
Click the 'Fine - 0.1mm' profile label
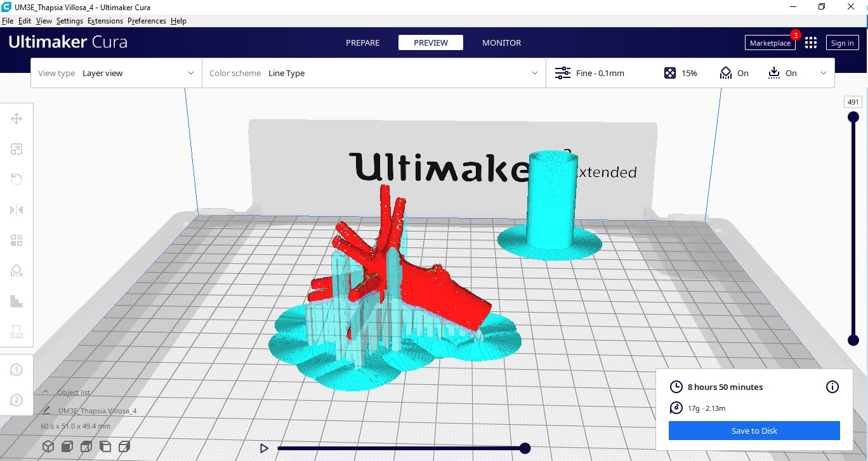[600, 73]
